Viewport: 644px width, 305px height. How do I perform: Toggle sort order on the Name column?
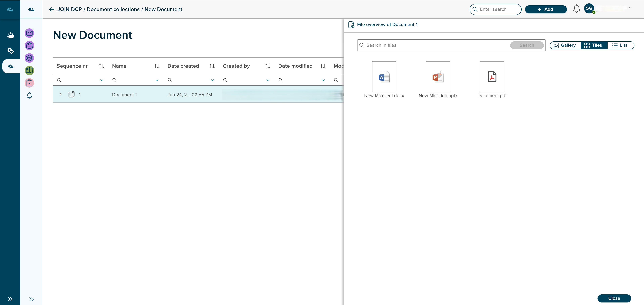[x=156, y=66]
